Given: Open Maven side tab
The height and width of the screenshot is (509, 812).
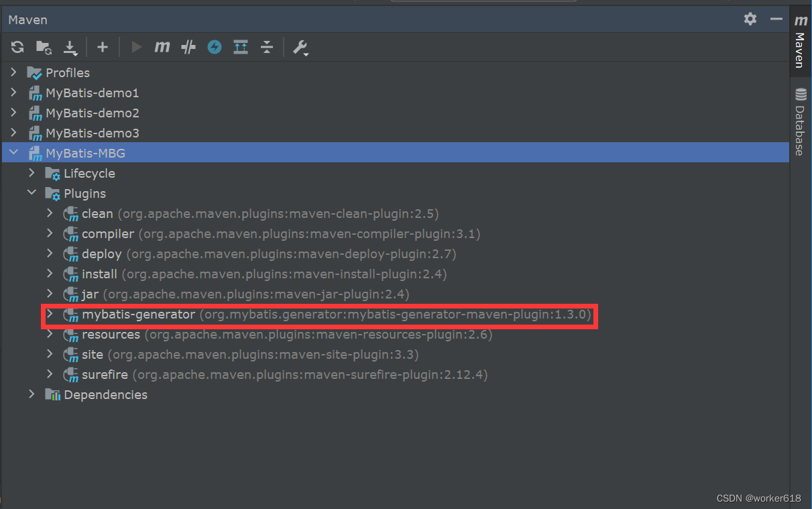Looking at the screenshot, I should pos(800,42).
